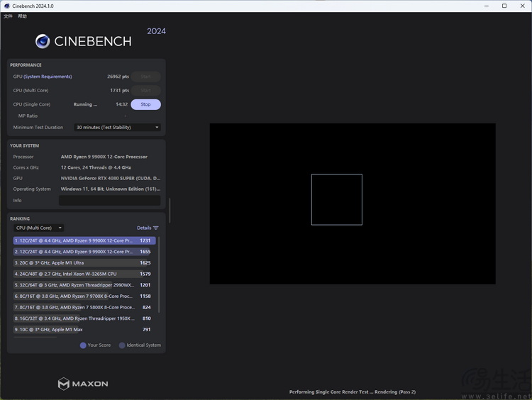The height and width of the screenshot is (400, 532).
Task: Stop the CPU Single Core test
Action: pos(145,104)
